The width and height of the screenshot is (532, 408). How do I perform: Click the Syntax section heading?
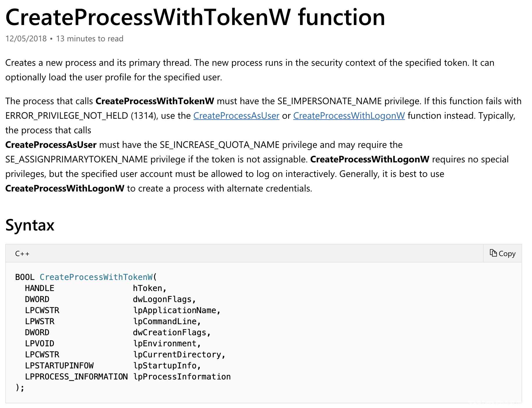pos(30,225)
